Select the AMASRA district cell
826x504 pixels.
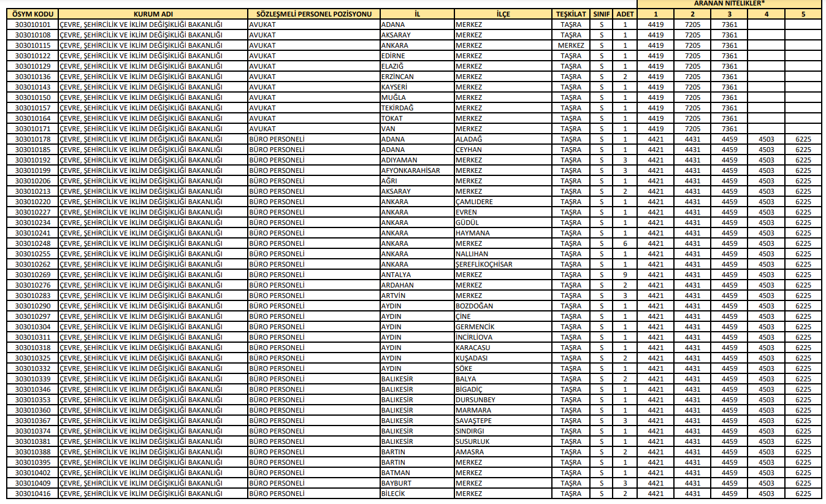coord(503,452)
